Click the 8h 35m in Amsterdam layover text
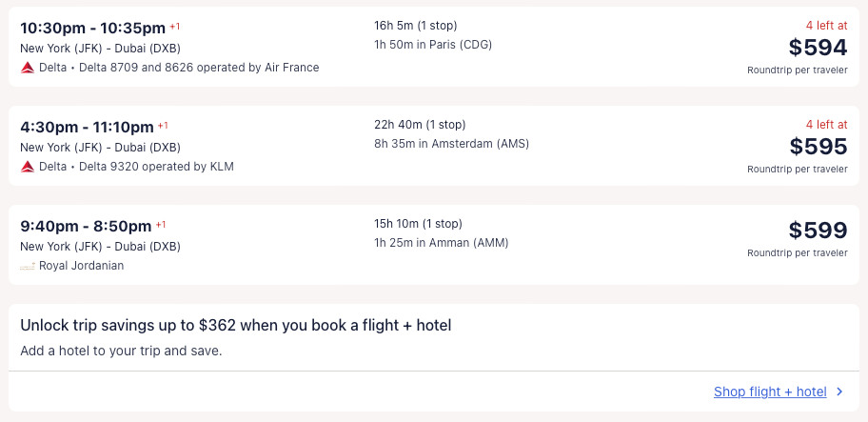 (451, 144)
